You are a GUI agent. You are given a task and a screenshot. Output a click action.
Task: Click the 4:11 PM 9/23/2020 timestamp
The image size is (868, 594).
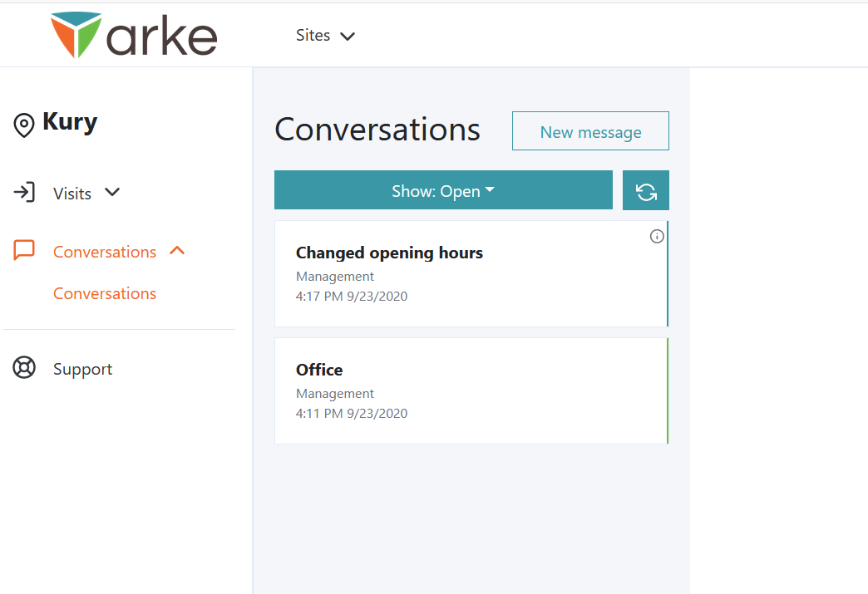click(352, 414)
